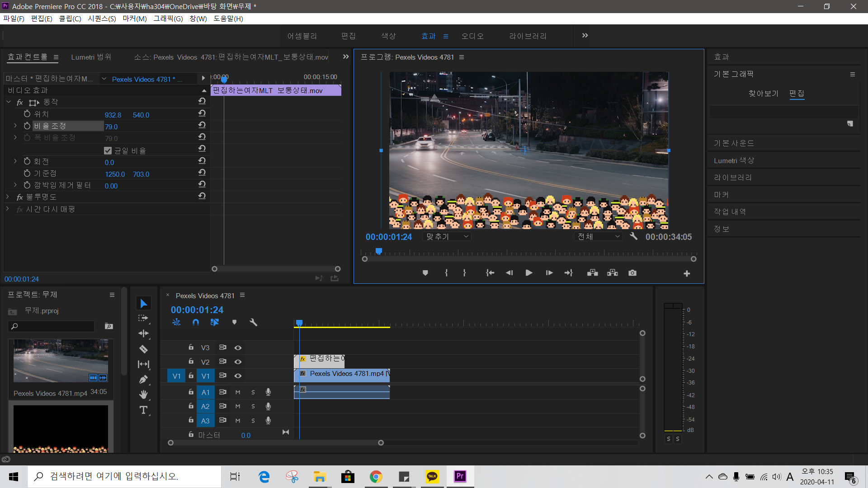868x488 pixels.
Task: Select the Ripple Edit tool
Action: 143,333
